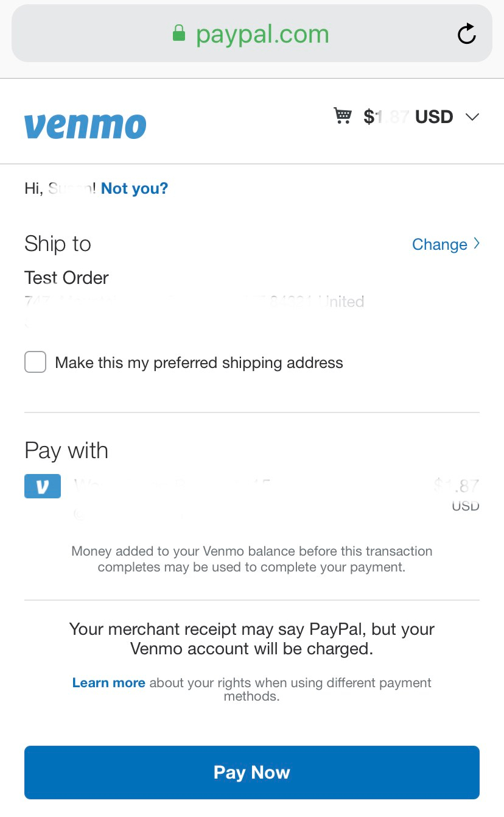Click the Change shipping address link
The width and height of the screenshot is (504, 817).
click(439, 244)
